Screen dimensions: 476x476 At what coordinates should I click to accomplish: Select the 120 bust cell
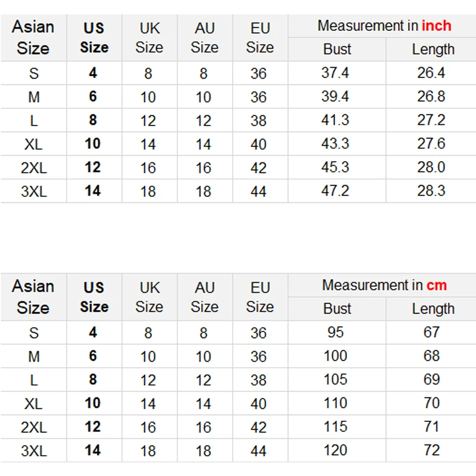coord(336,450)
